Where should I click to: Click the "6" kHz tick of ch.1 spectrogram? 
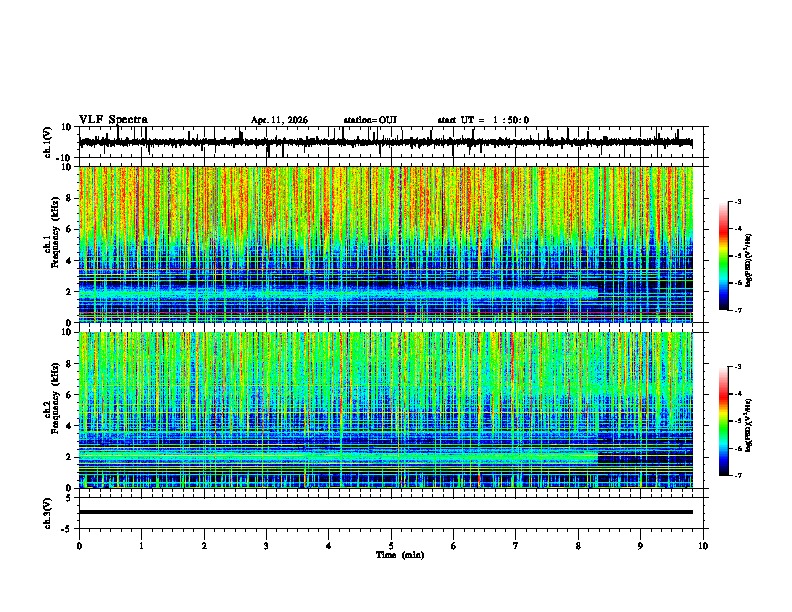[69, 230]
